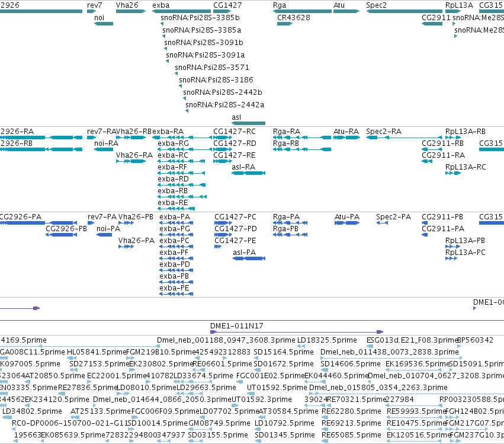Click the Rga-PB protein label
This screenshot has height=444, width=504.
(285, 229)
